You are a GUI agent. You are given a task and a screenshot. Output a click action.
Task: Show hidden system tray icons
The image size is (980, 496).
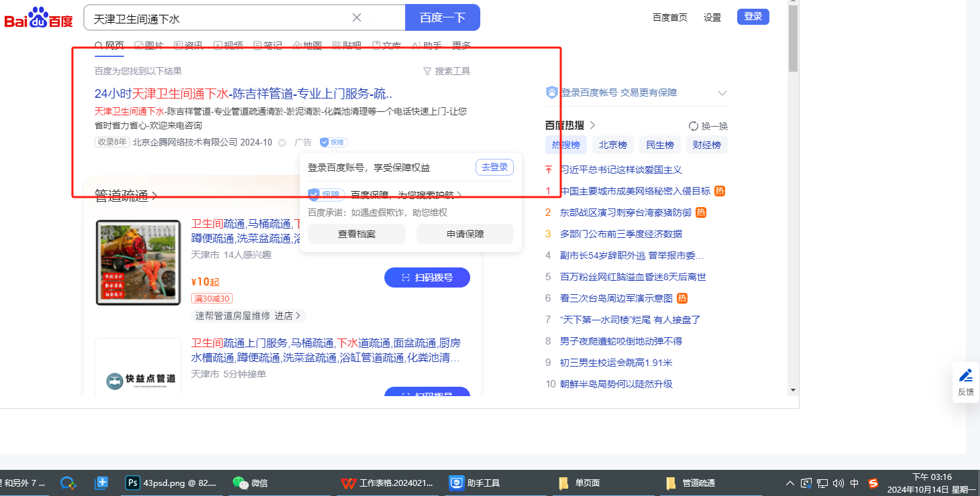coord(790,483)
